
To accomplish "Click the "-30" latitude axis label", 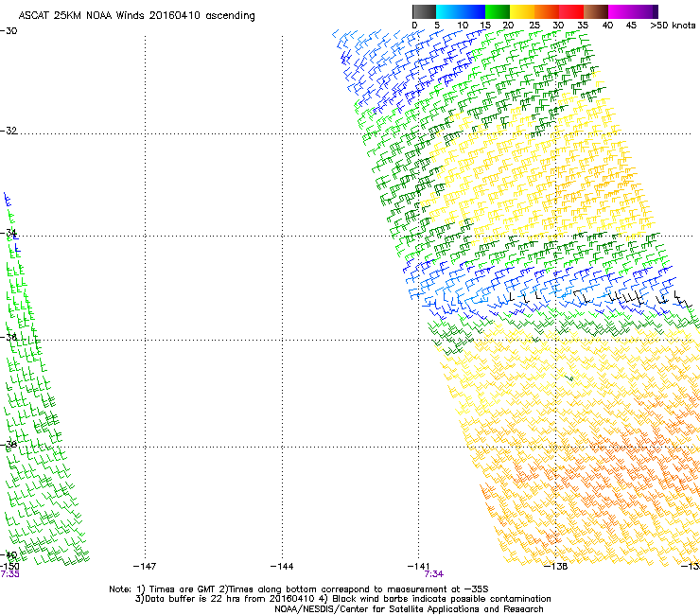I will 9,31.
